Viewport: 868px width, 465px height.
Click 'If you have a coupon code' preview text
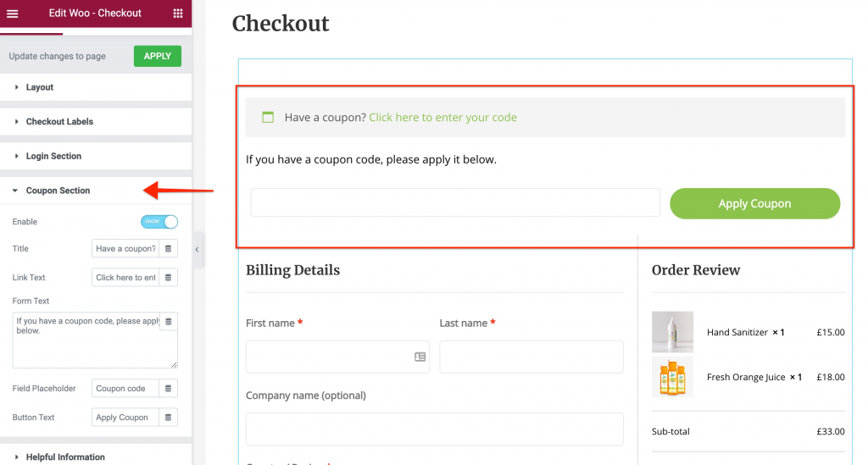click(371, 159)
